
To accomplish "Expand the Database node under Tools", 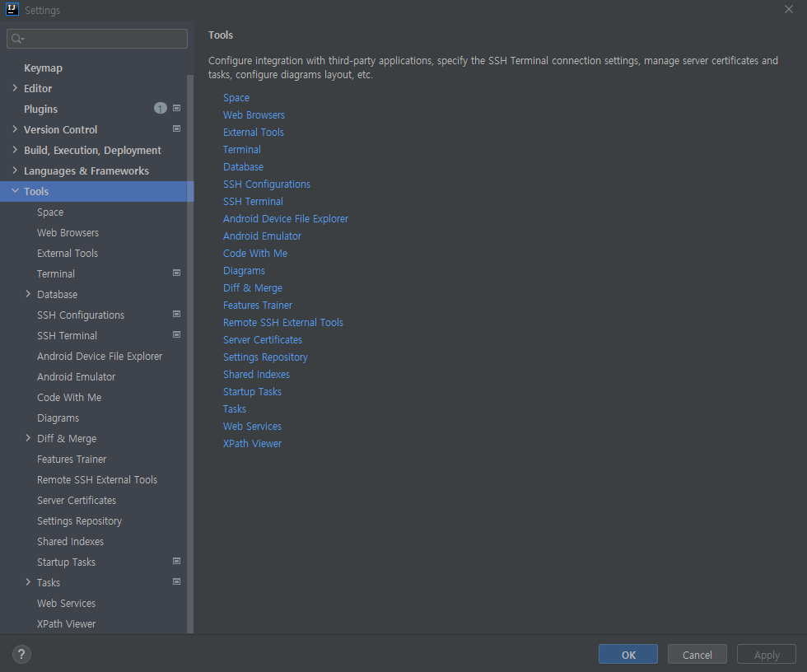I will click(x=28, y=294).
